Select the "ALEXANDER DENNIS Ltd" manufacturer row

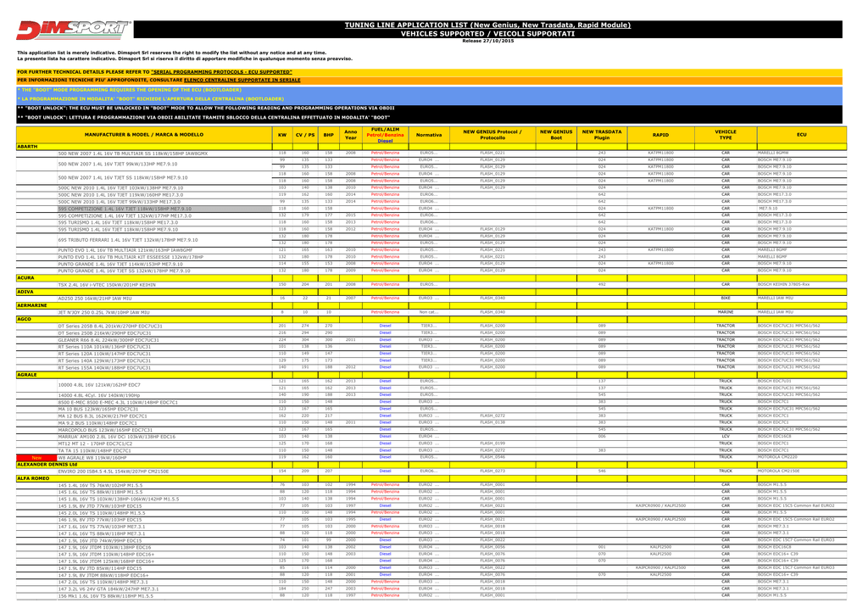(431, 465)
